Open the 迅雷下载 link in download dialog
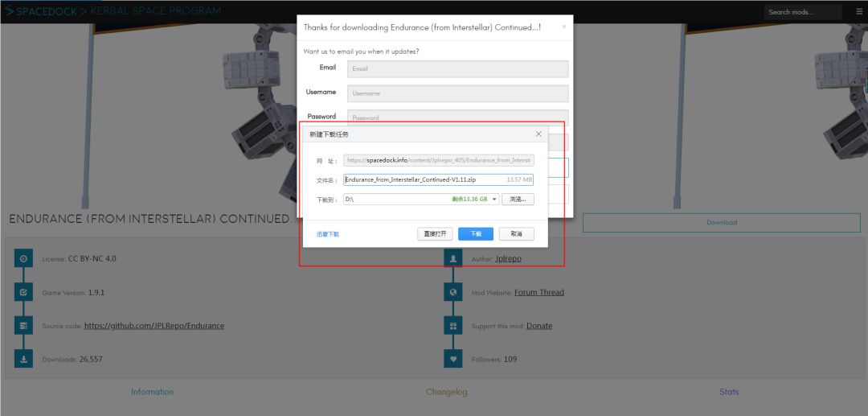This screenshot has width=868, height=416. tap(328, 234)
